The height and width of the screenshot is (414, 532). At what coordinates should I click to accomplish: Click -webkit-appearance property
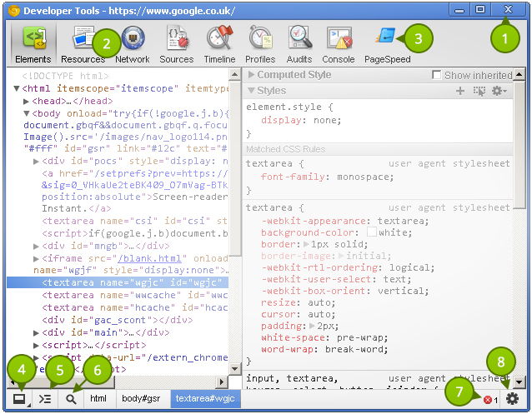coord(344,221)
